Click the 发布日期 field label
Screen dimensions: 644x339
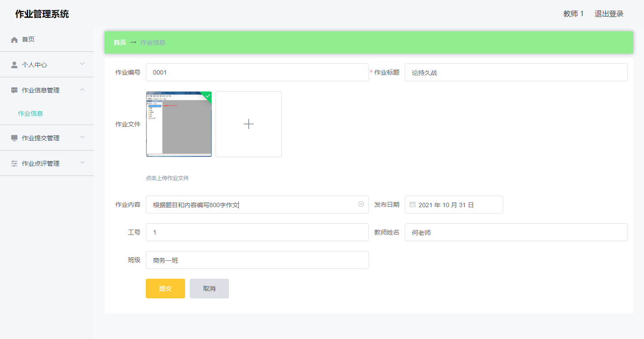point(387,205)
